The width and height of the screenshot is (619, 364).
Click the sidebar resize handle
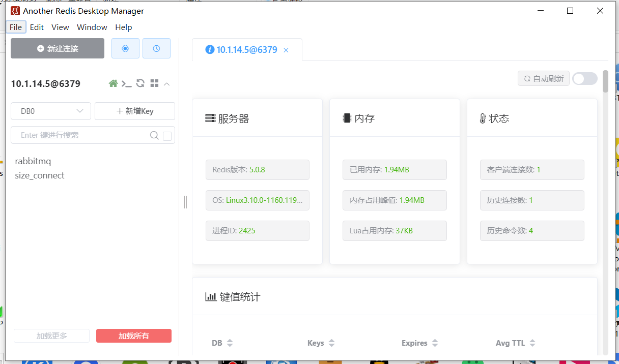pos(185,202)
